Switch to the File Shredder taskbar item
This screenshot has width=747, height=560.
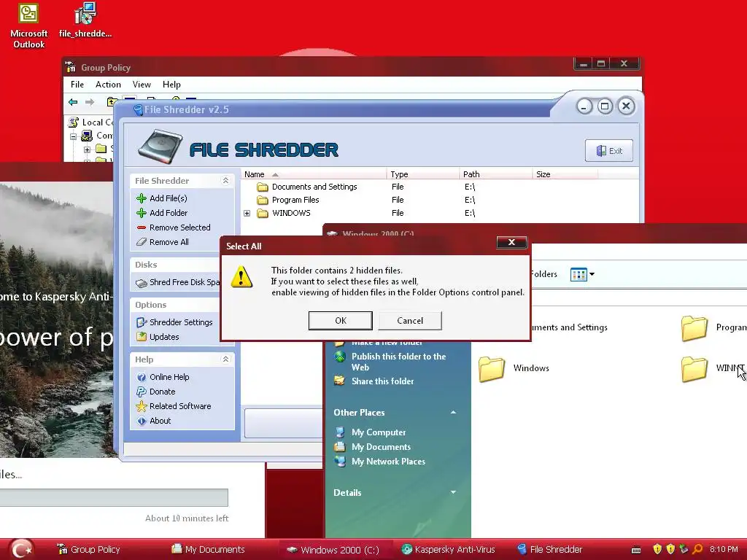(550, 550)
